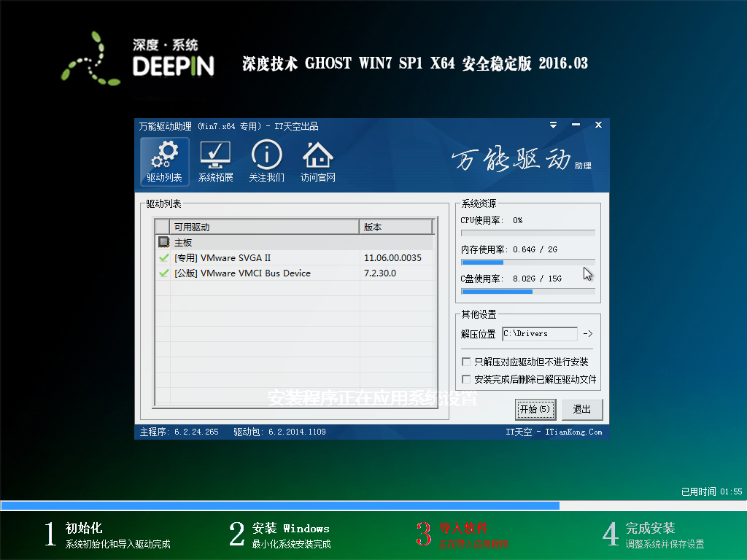Open the 系统拓展 system extension tab

pyautogui.click(x=215, y=161)
